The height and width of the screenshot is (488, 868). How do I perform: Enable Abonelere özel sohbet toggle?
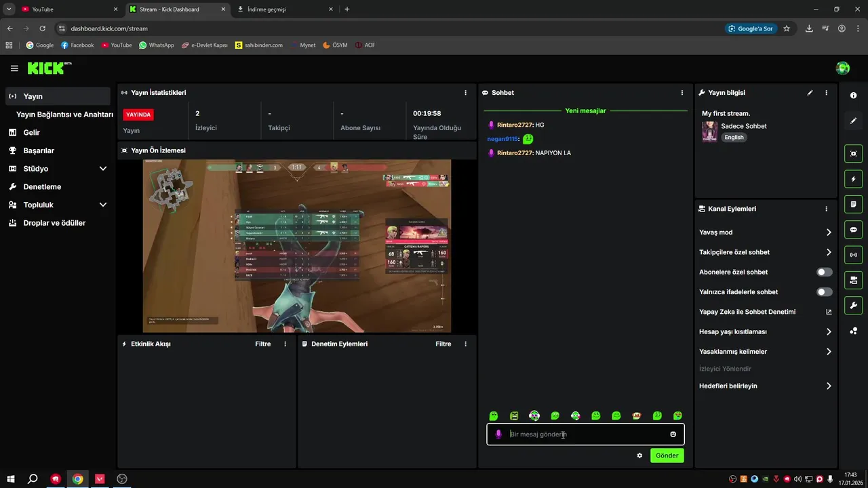[825, 272]
